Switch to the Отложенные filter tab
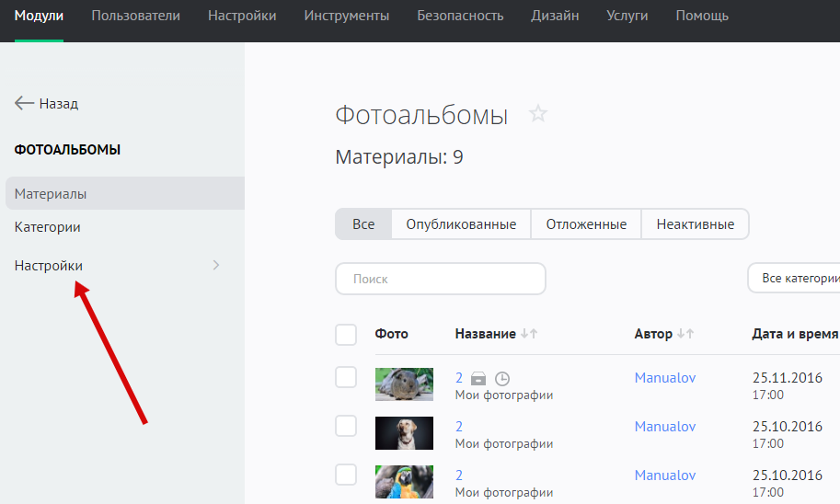The height and width of the screenshot is (504, 840). (x=586, y=224)
